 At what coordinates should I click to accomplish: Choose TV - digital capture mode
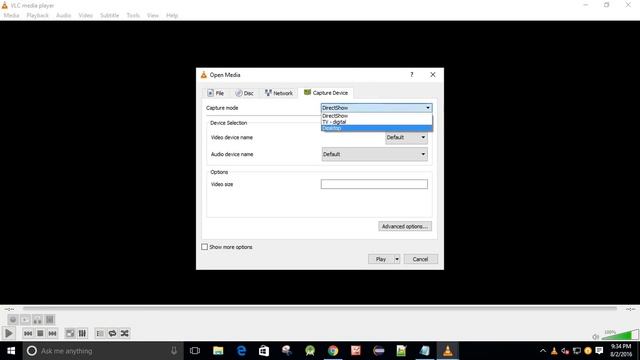click(x=376, y=122)
